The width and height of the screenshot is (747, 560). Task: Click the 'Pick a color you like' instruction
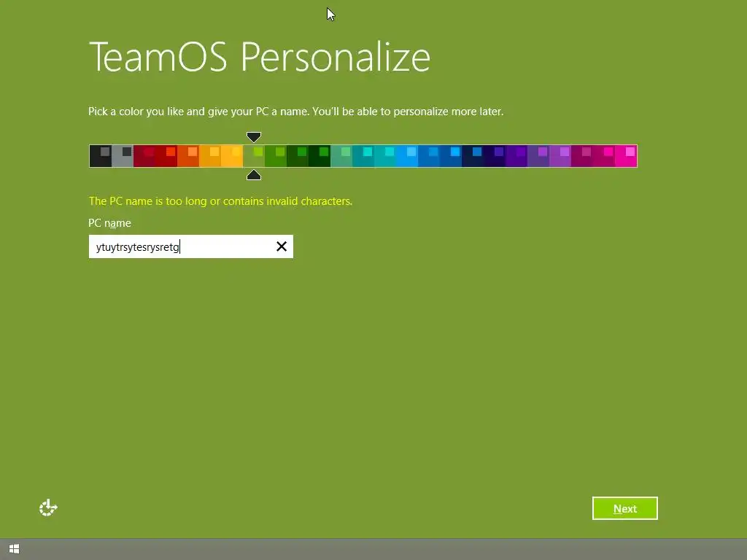click(296, 112)
